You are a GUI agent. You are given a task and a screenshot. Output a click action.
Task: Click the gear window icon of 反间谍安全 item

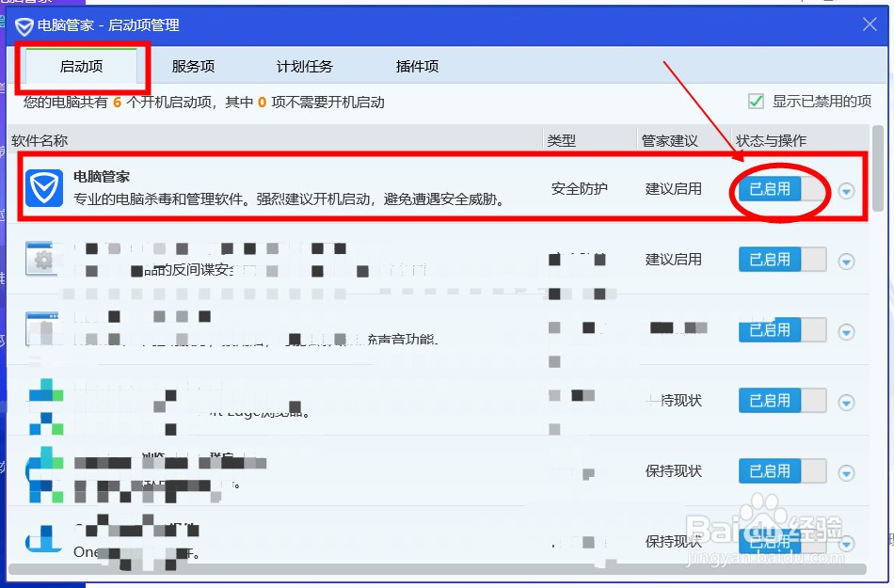click(x=41, y=259)
